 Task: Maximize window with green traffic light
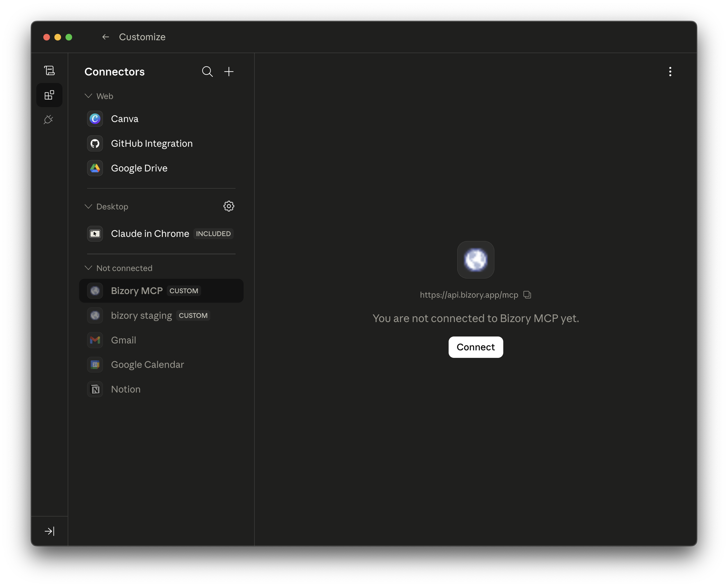pos(69,37)
